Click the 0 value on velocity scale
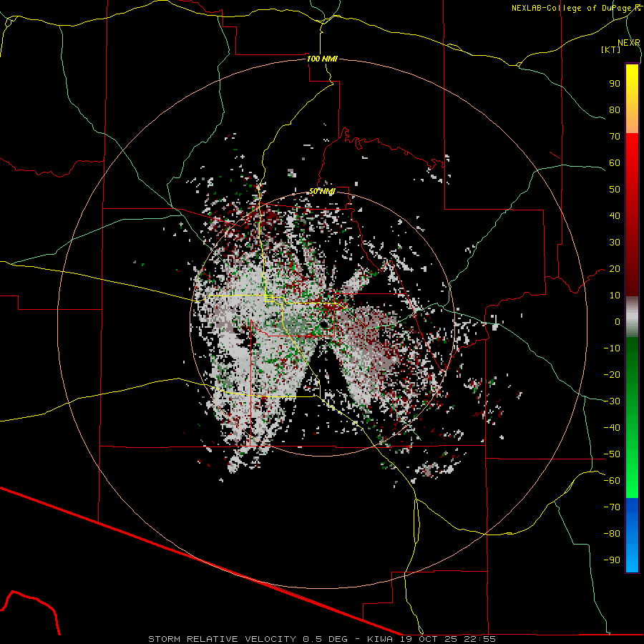The height and width of the screenshot is (644, 644). (x=618, y=321)
